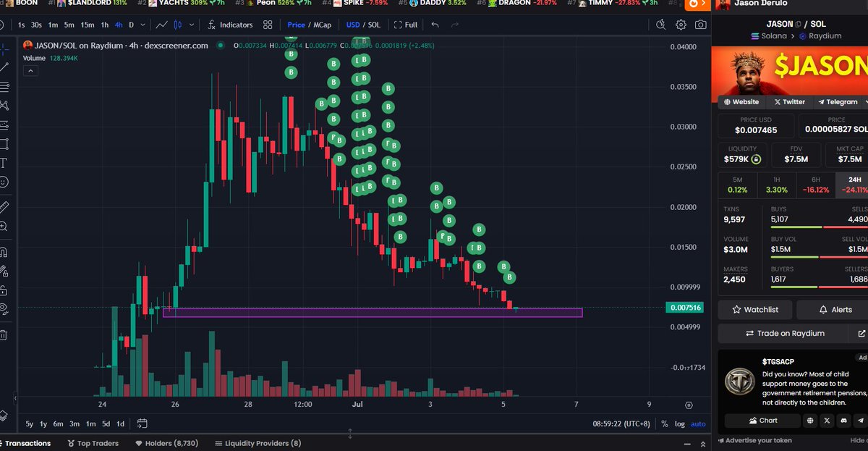Set date range to 5d

pos(106,423)
